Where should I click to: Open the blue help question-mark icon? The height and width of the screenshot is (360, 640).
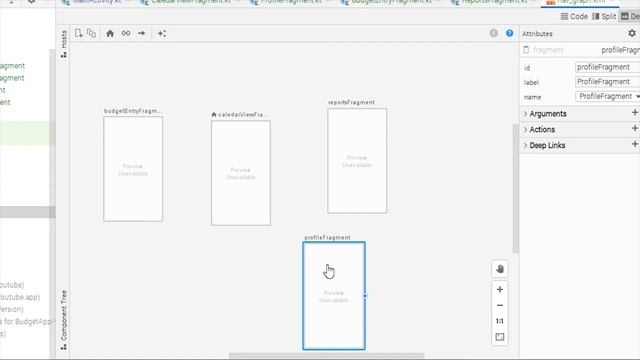pyautogui.click(x=509, y=33)
